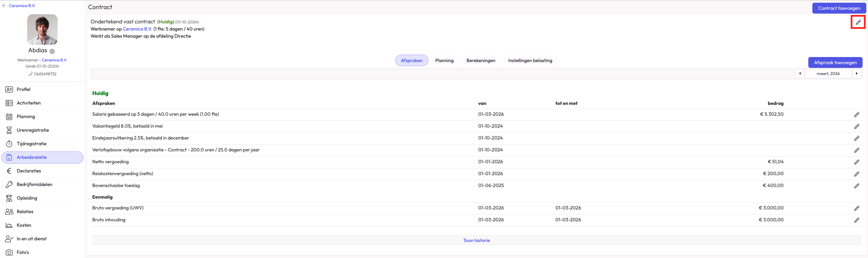
Task: Edit the Vakantiegeld 8.0% agreement
Action: [x=856, y=127]
